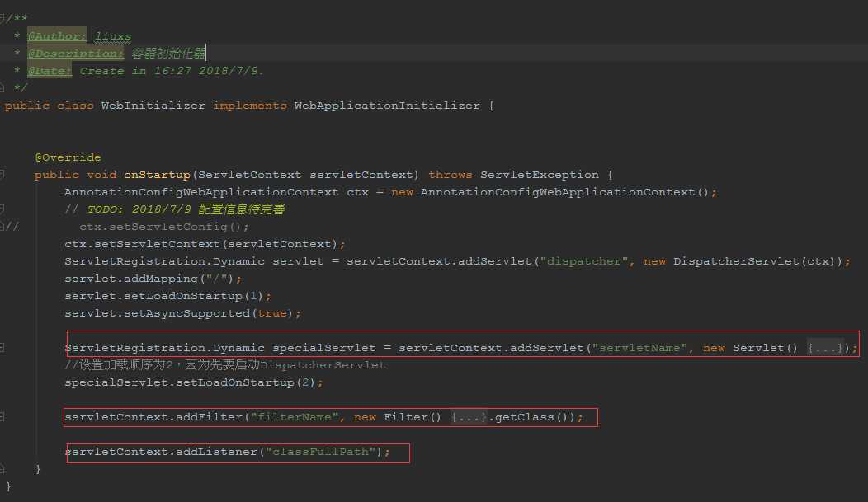
Task: Click the addListener method call
Action: 216,452
